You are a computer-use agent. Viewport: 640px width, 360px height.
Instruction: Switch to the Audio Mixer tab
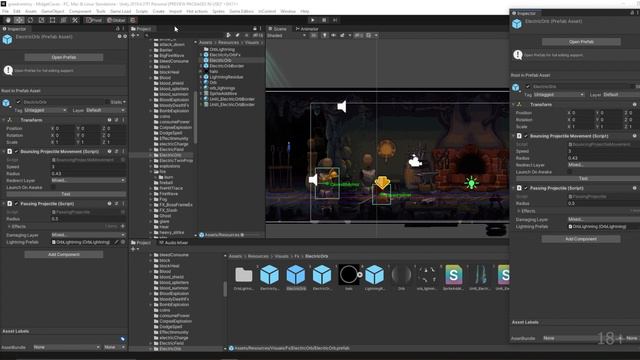tap(173, 242)
